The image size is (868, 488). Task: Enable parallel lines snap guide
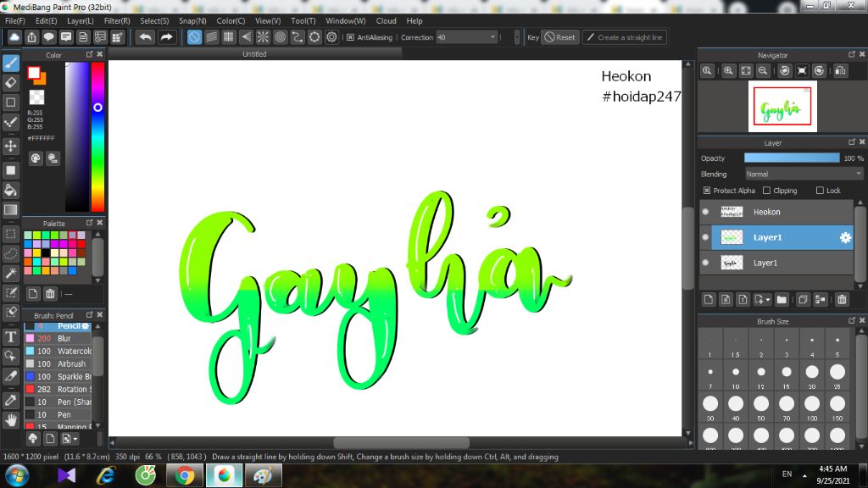click(x=211, y=37)
